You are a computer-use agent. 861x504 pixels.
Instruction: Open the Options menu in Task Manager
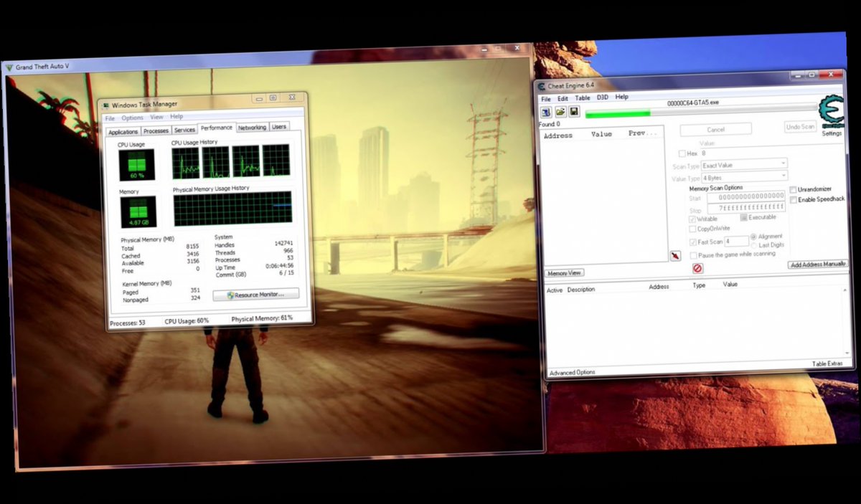pyautogui.click(x=132, y=118)
